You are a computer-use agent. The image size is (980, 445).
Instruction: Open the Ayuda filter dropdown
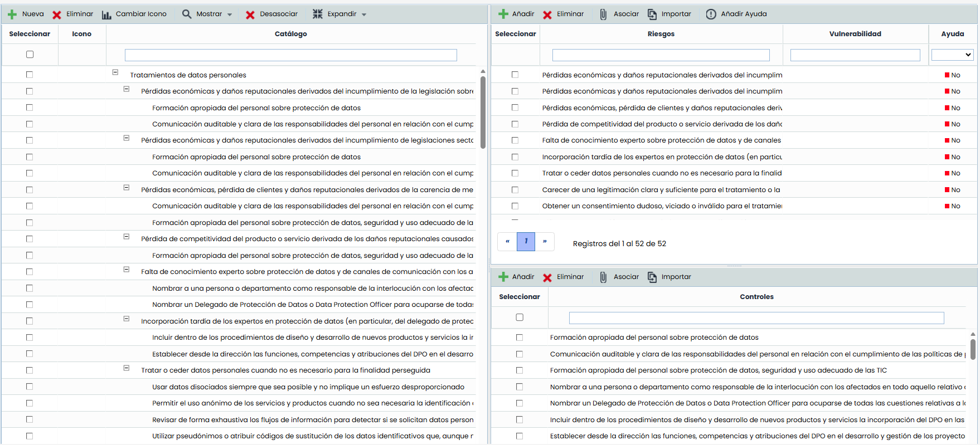pyautogui.click(x=952, y=55)
